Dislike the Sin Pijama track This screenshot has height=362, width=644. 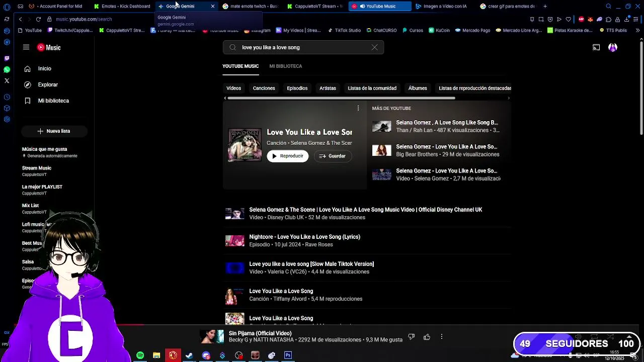point(411,337)
